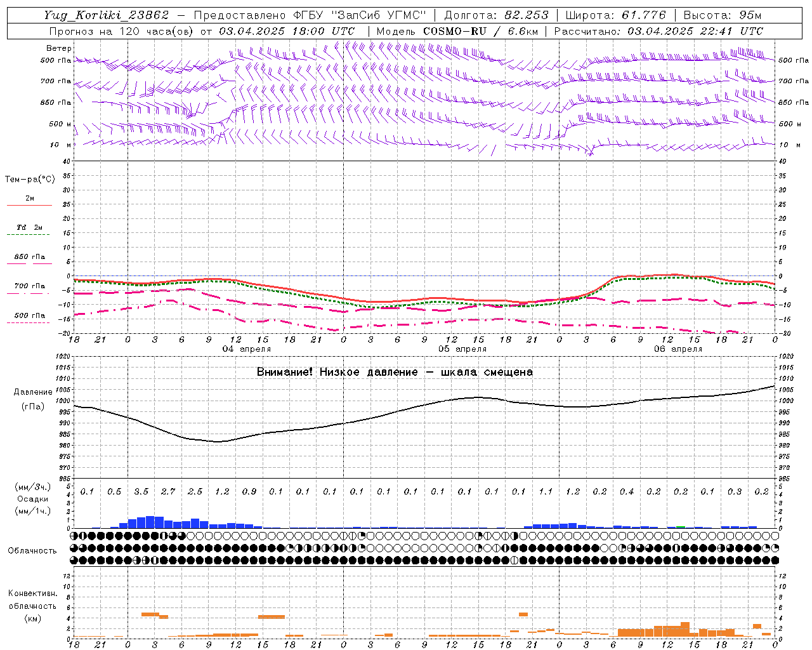Click the 700 гПа legend label in the temperature panel

pos(30,286)
